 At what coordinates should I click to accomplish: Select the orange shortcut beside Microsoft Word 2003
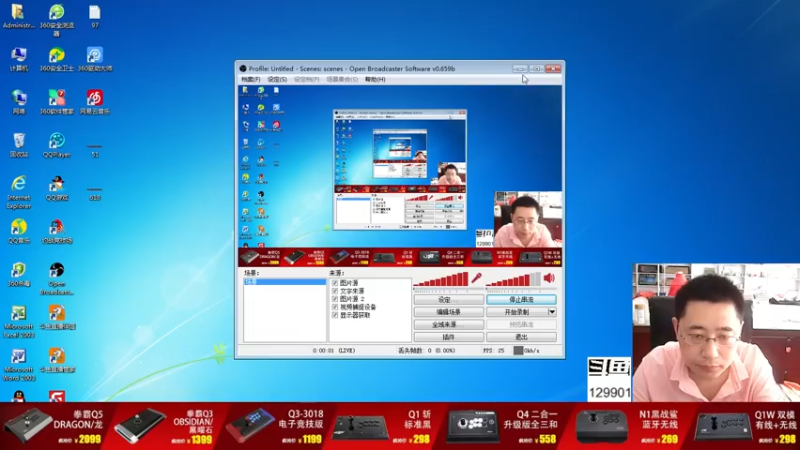coord(57,361)
